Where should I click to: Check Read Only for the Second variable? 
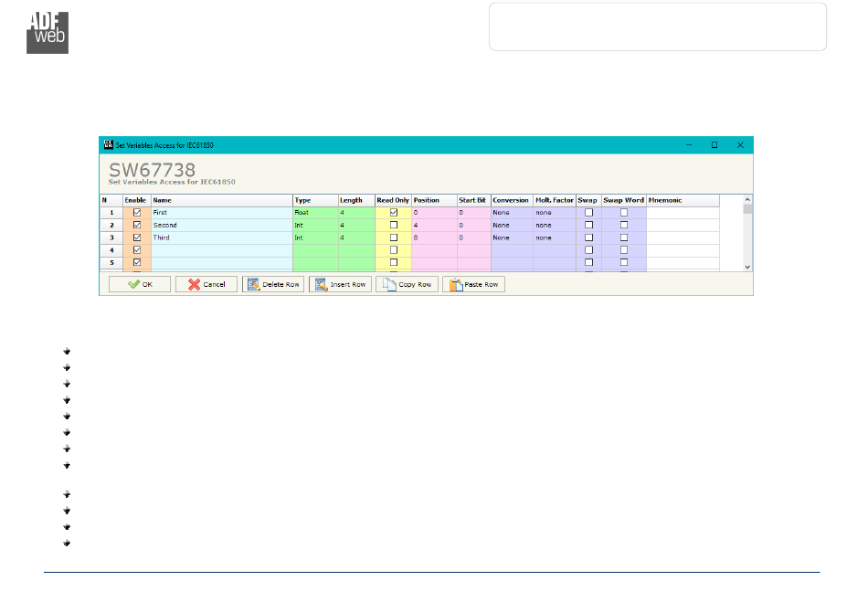click(x=394, y=226)
